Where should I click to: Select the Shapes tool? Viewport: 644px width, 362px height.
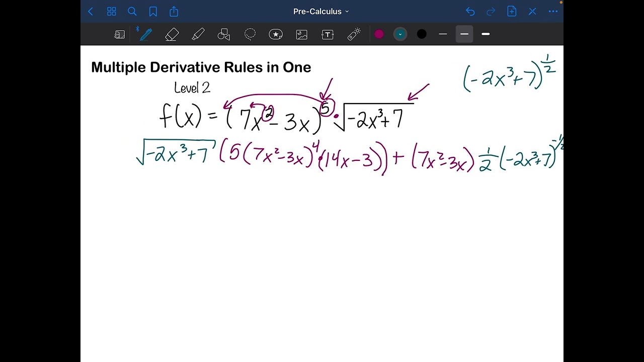[224, 34]
